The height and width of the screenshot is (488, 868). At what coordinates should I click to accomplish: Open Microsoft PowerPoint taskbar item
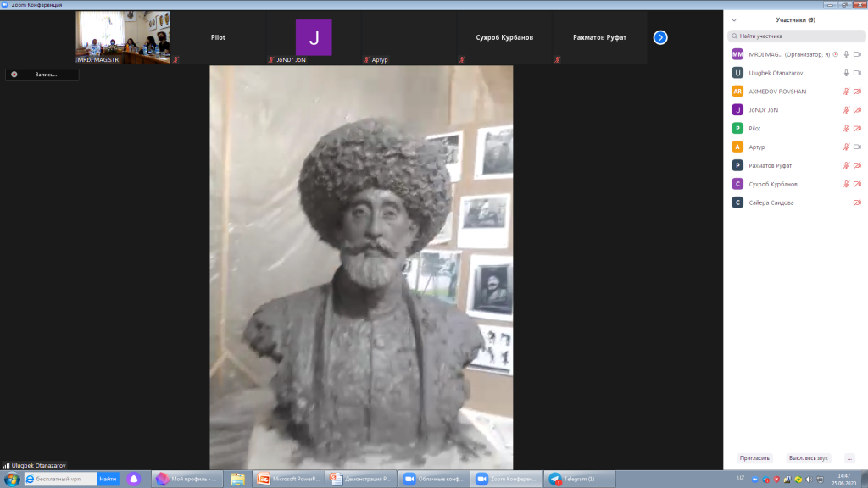click(287, 479)
